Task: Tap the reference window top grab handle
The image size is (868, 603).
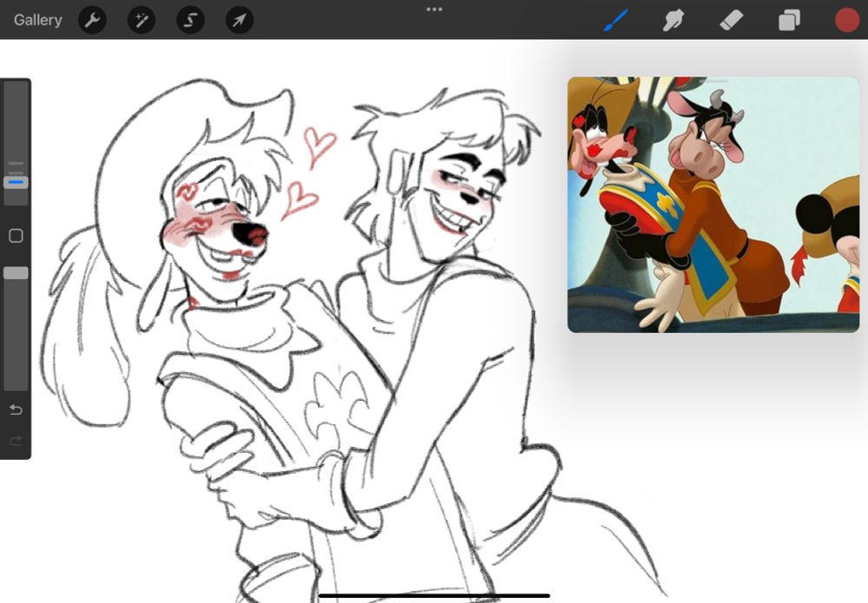Action: tap(713, 82)
